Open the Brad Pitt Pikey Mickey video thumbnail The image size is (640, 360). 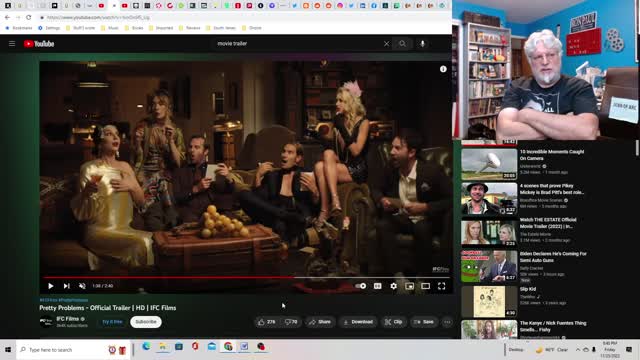[489, 198]
